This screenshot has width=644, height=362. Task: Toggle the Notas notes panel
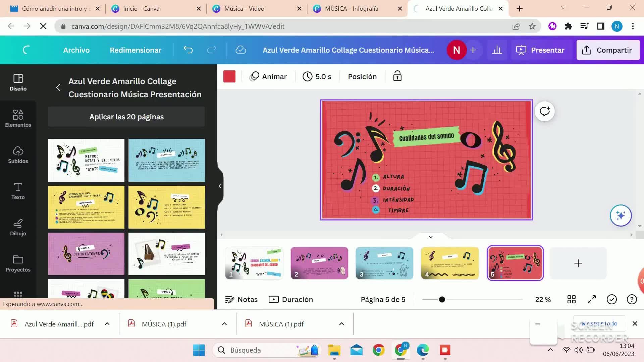pyautogui.click(x=241, y=299)
